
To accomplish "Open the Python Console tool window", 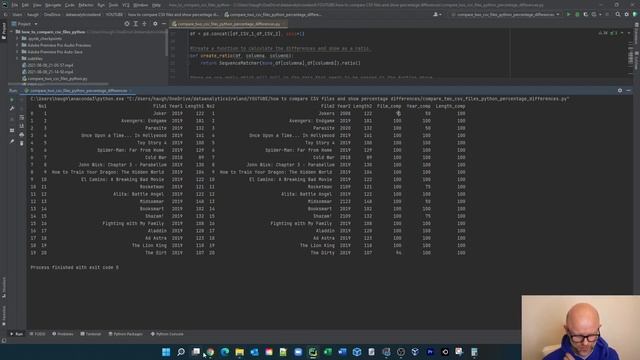I will 167,334.
